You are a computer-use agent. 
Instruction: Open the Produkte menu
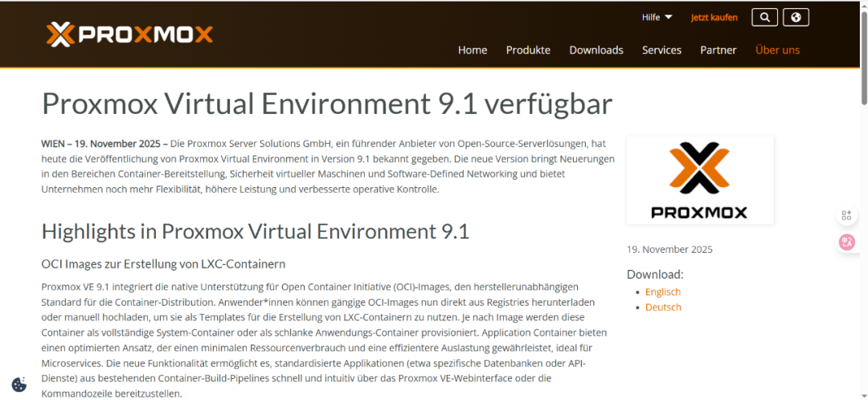(528, 50)
